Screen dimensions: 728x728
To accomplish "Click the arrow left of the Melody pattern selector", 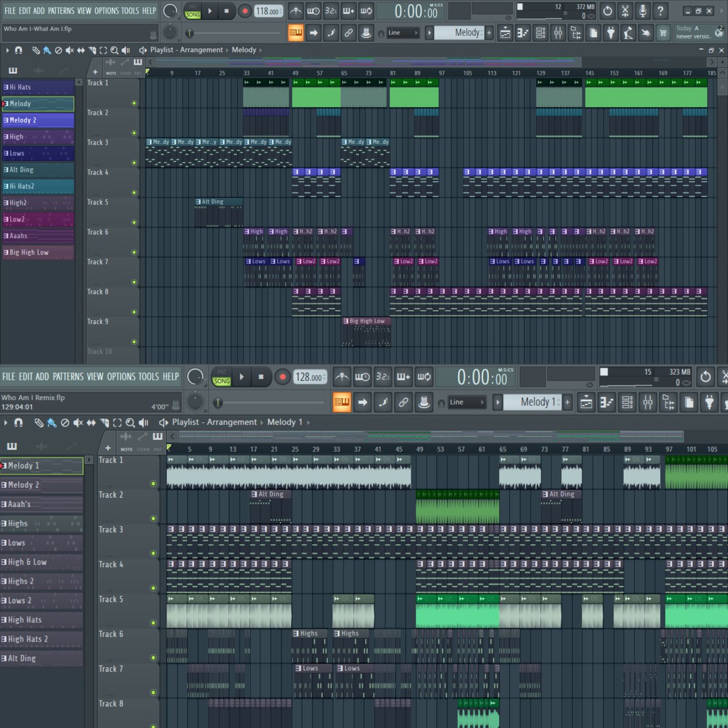I will point(430,33).
